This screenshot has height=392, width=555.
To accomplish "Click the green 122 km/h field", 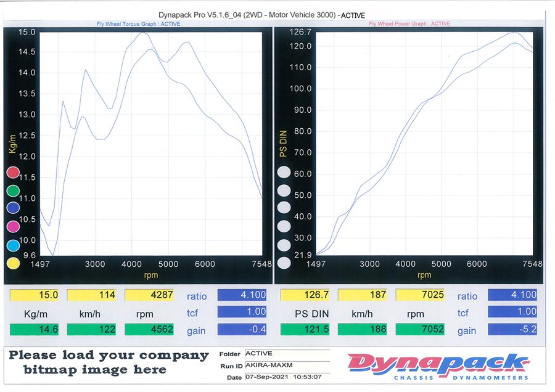I will click(91, 329).
